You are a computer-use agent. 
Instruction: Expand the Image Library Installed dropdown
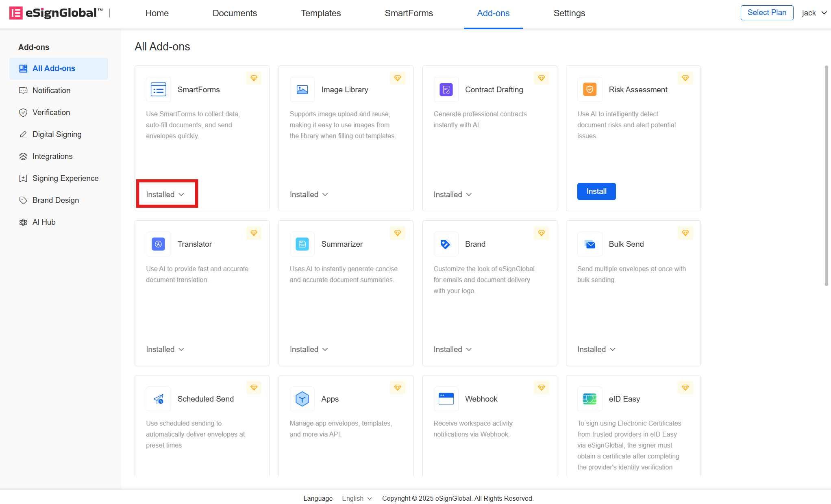point(309,194)
